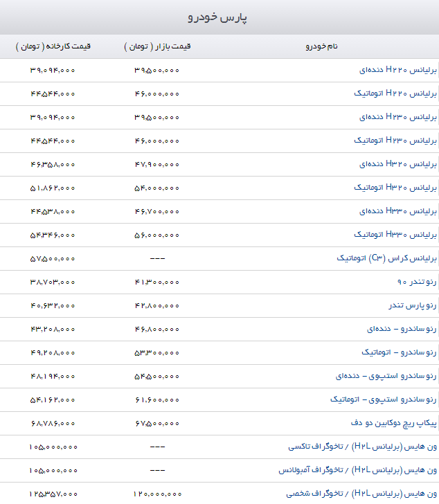439x504 pixels.
Task: Select factory price ۵۷,۵۰۰,۰۰۰ cell
Action: (x=53, y=259)
